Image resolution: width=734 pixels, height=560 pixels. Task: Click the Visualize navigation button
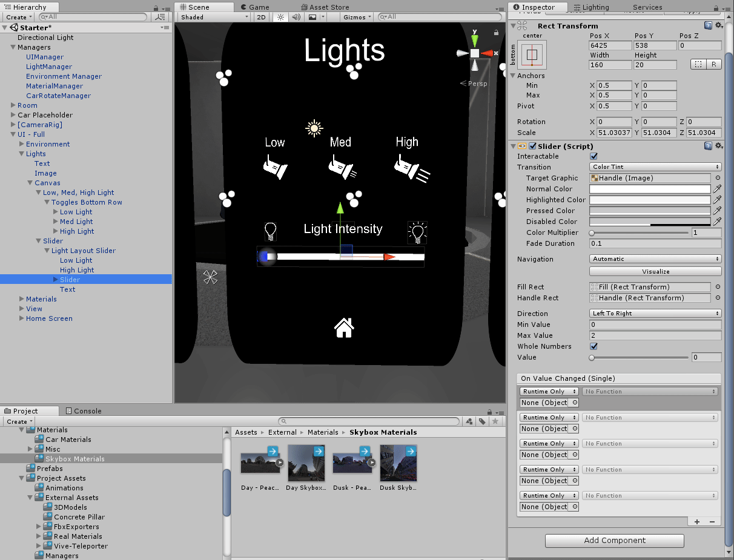[x=655, y=271]
